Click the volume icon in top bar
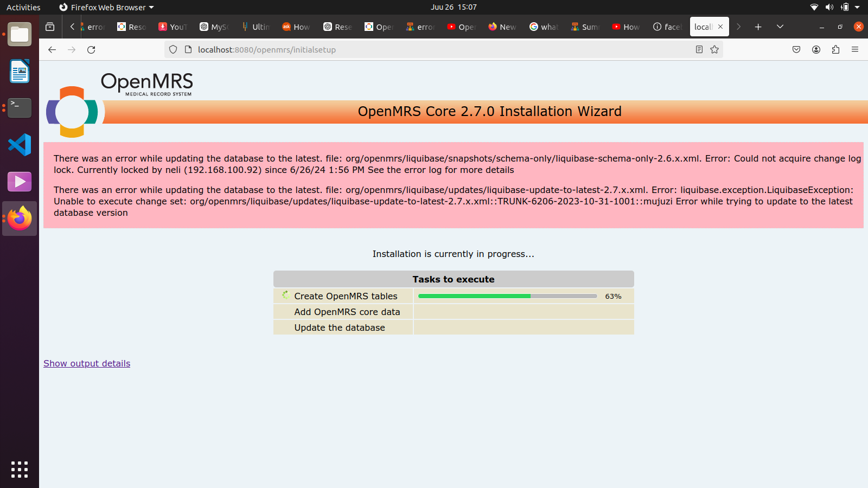 tap(829, 7)
